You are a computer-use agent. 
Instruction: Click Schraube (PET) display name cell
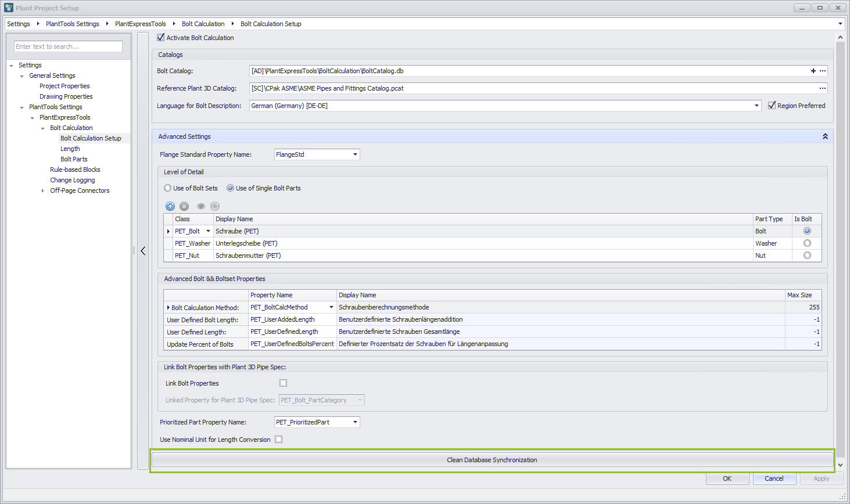pyautogui.click(x=483, y=231)
